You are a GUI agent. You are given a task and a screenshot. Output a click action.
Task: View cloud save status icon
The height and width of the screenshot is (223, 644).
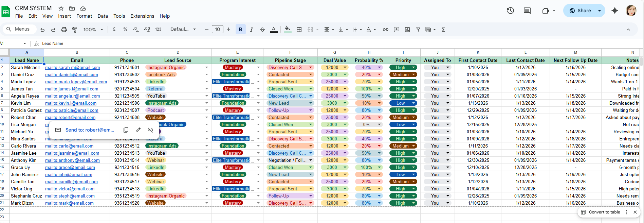click(83, 8)
